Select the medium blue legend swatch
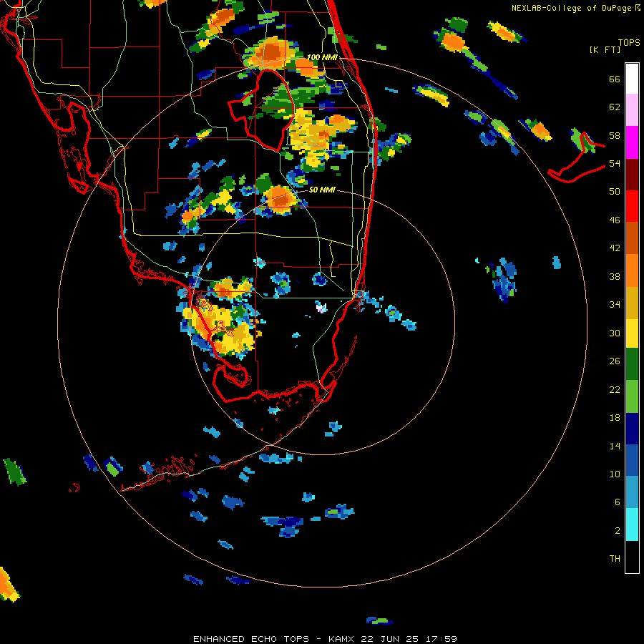Image resolution: width=644 pixels, height=644 pixels. coord(632,461)
